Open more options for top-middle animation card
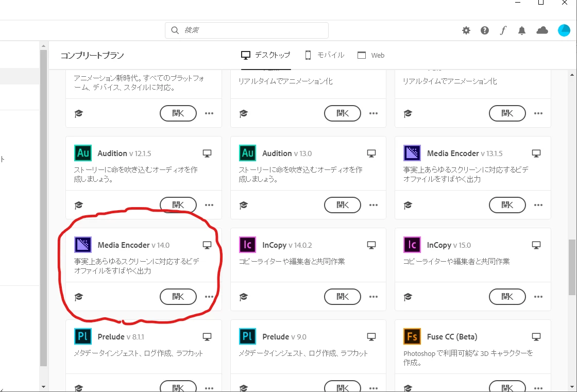Screen dimensions: 577x392 point(374,113)
